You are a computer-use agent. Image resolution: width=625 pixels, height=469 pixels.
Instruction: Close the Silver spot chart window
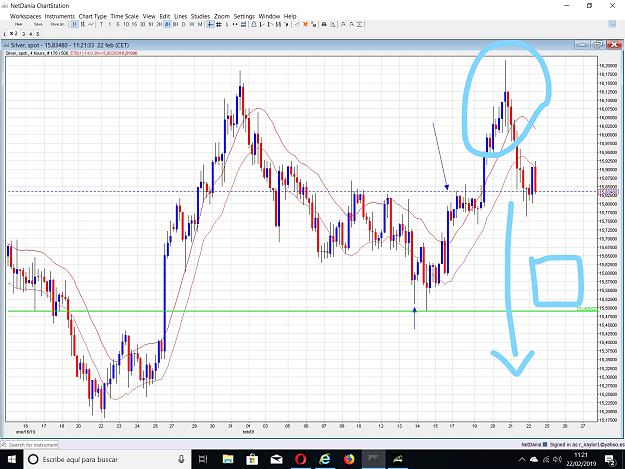(x=614, y=45)
